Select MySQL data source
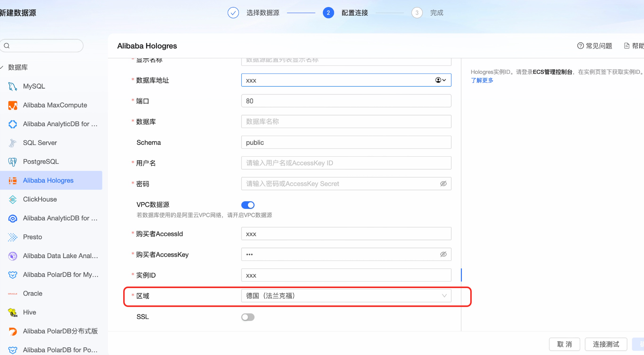 51,86
